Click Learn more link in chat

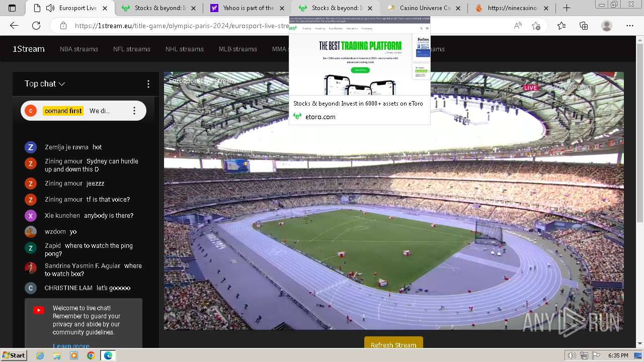pos(71,346)
